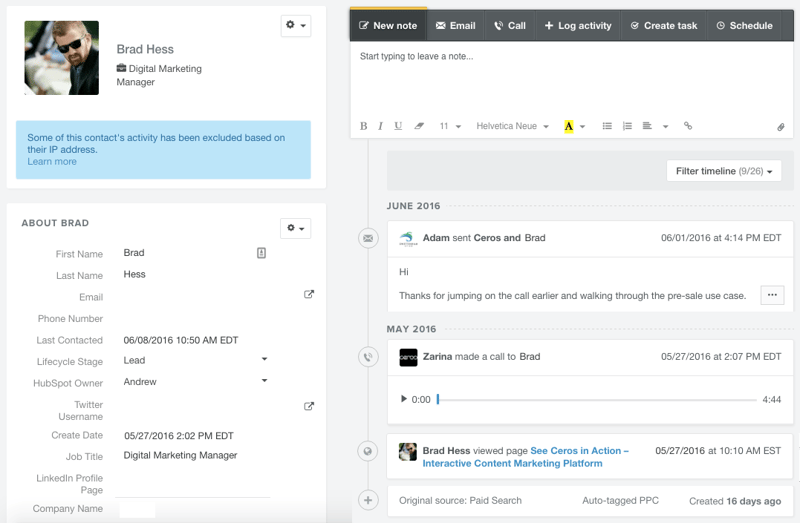Viewport: 800px width, 523px height.
Task: Insert a bulleted list
Action: point(607,127)
